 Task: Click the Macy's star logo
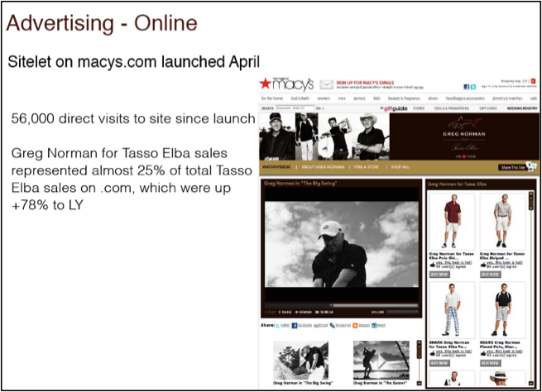[265, 84]
